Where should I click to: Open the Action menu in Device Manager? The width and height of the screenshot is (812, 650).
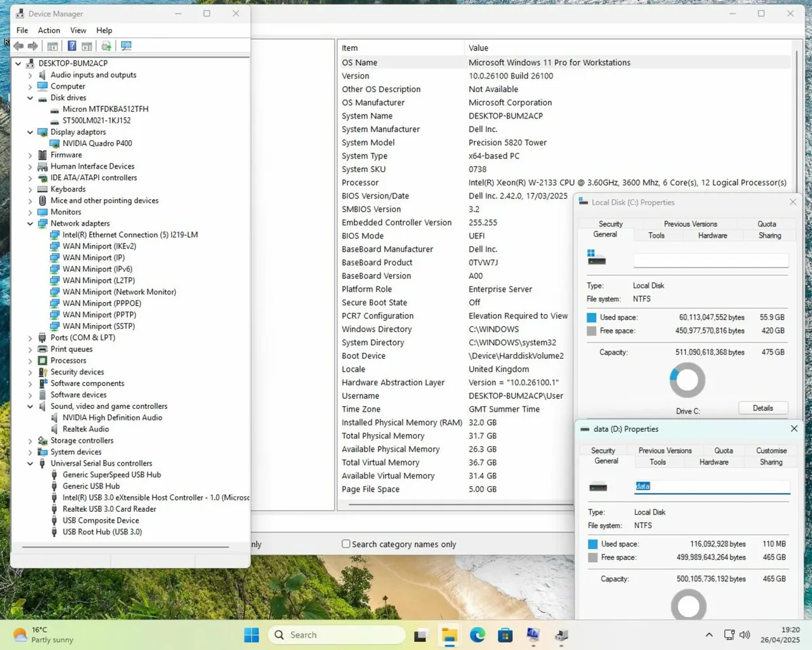pyautogui.click(x=49, y=30)
